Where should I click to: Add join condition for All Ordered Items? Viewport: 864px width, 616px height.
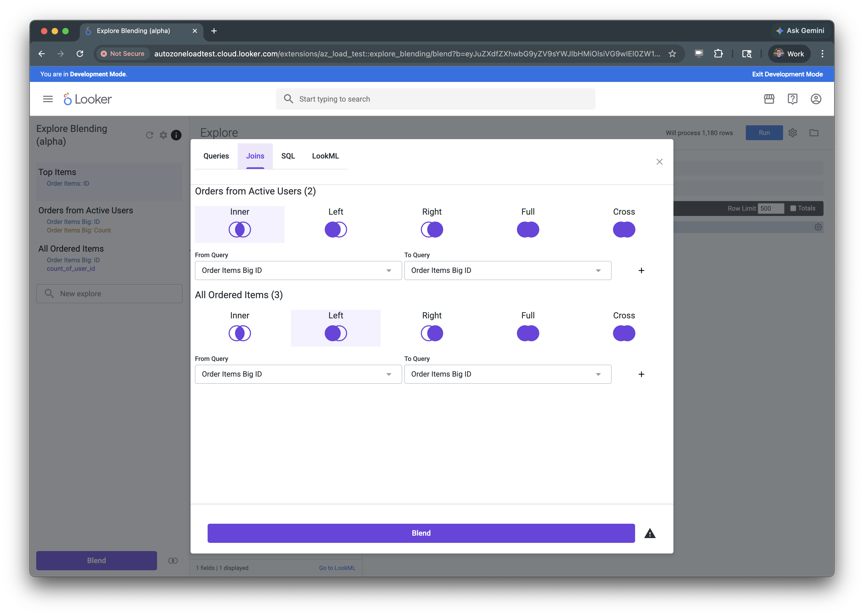pos(641,374)
